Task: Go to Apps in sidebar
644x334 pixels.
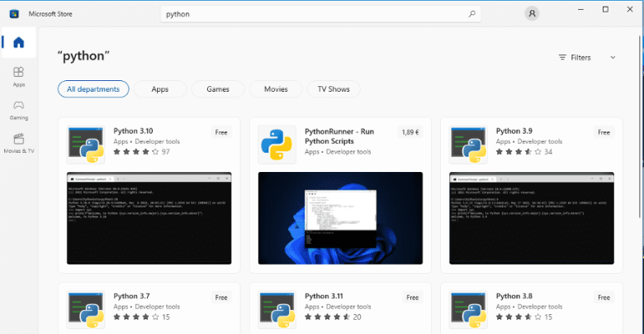Action: tap(19, 77)
